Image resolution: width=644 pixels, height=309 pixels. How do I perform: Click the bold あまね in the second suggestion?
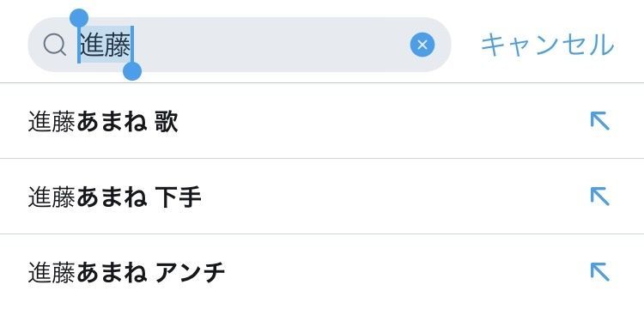click(x=112, y=197)
